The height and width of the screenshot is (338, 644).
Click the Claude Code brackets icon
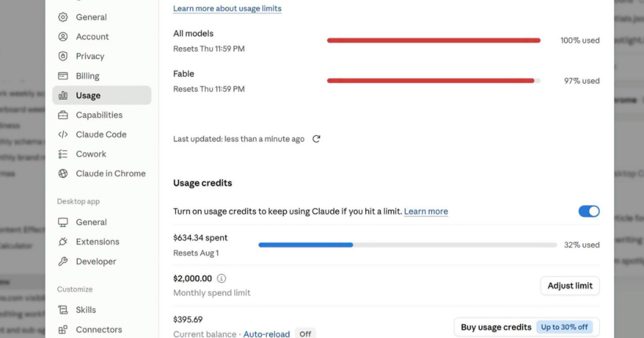[63, 134]
